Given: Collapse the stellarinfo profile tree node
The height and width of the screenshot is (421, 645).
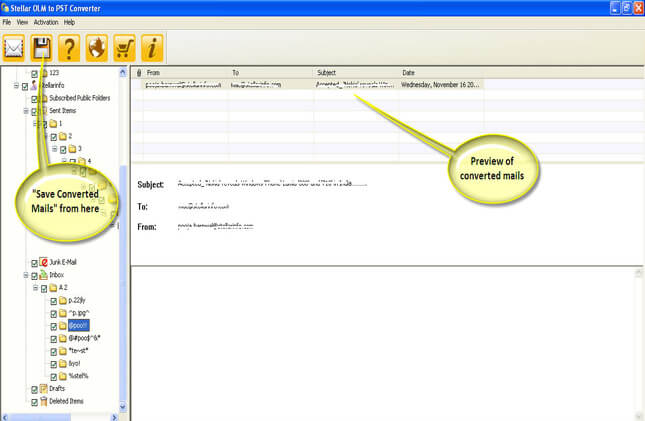Looking at the screenshot, I should click(16, 86).
